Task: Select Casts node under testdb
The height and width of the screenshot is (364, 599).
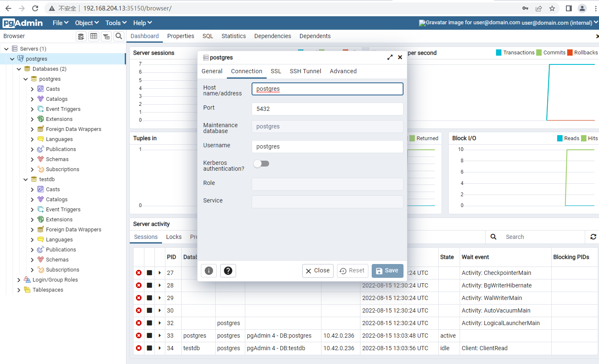Action: click(53, 190)
